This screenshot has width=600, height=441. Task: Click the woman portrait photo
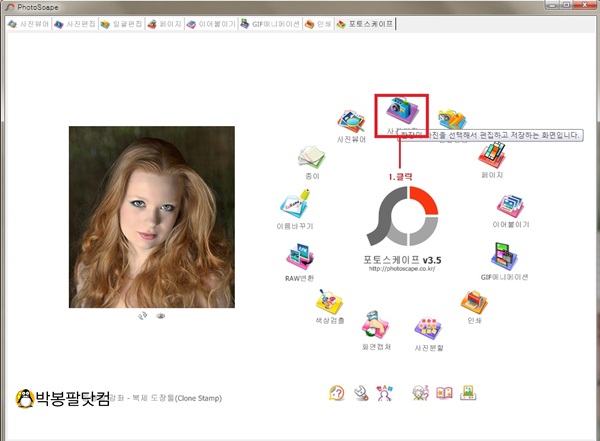pyautogui.click(x=151, y=217)
